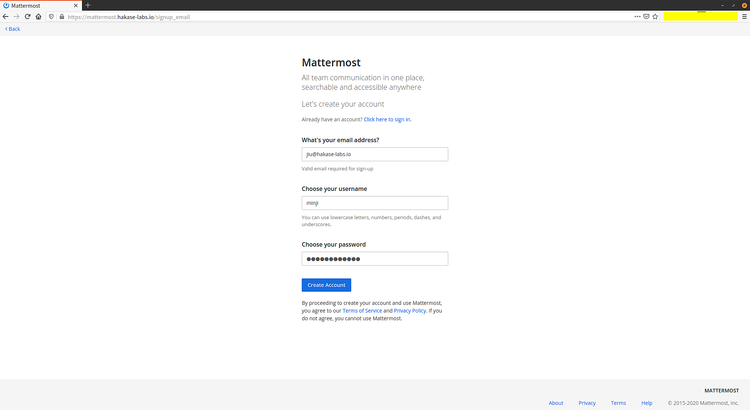750x410 pixels.
Task: Go back with the browser back arrow
Action: pos(6,17)
